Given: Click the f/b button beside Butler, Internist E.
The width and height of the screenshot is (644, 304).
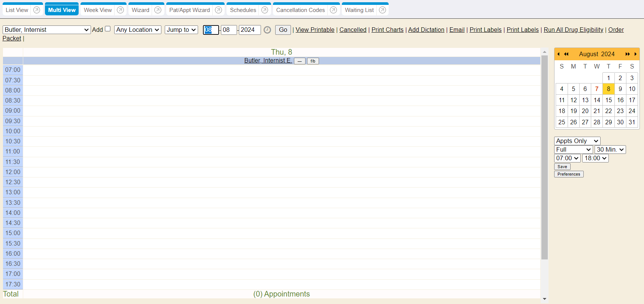Looking at the screenshot, I should pos(313,61).
